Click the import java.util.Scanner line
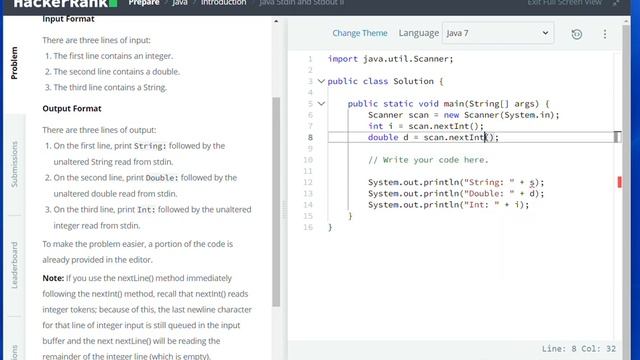This screenshot has width=640, height=360. coord(390,59)
